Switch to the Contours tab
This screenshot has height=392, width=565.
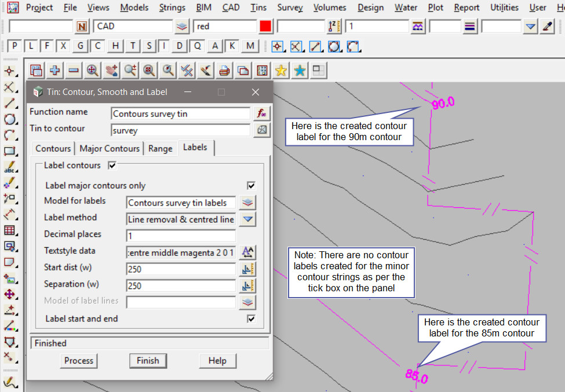[53, 149]
